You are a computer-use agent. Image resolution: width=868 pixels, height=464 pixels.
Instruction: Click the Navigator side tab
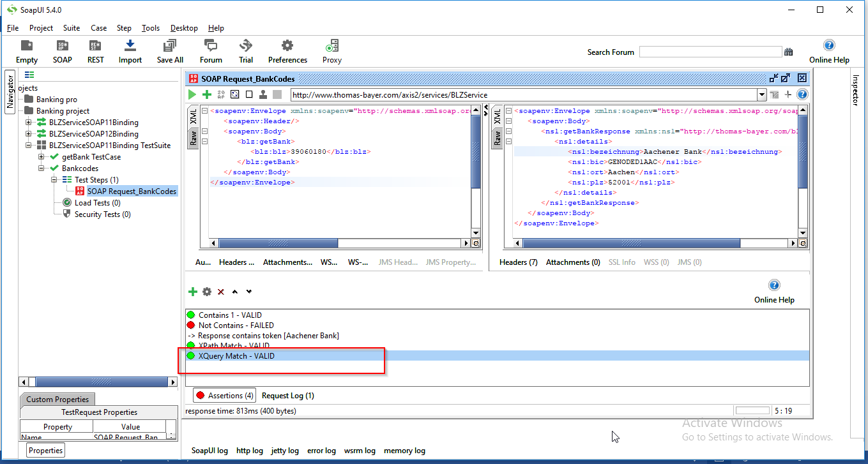pyautogui.click(x=10, y=93)
